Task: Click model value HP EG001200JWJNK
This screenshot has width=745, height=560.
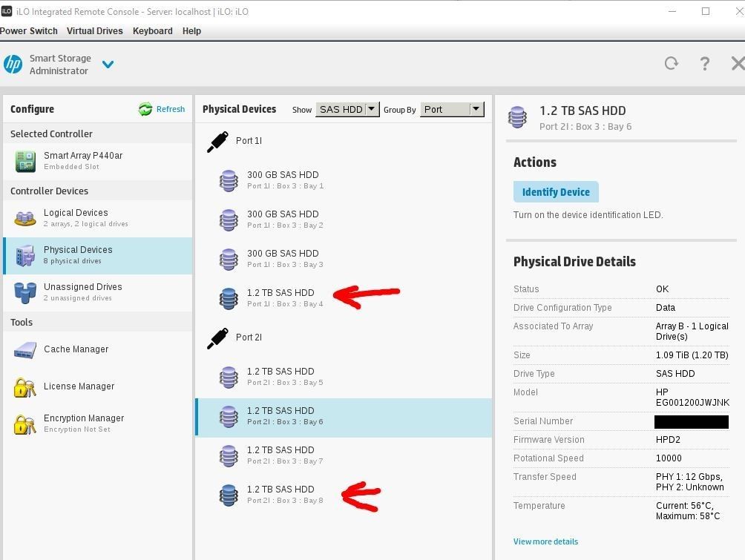Action: 692,397
